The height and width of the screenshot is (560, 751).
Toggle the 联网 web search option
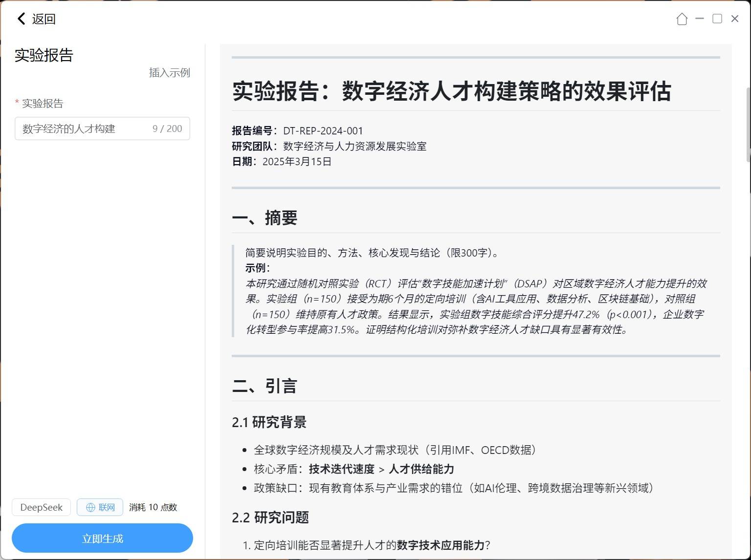[100, 507]
